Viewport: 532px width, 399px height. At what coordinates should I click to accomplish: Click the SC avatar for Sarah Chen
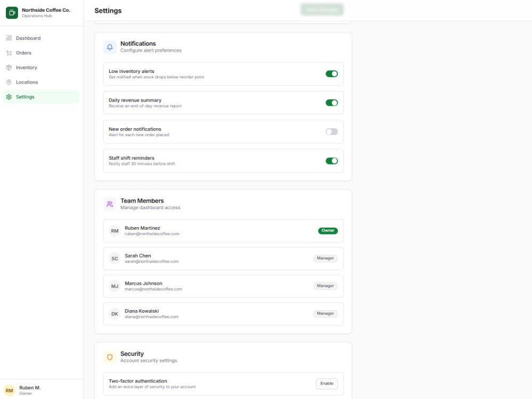tap(115, 259)
